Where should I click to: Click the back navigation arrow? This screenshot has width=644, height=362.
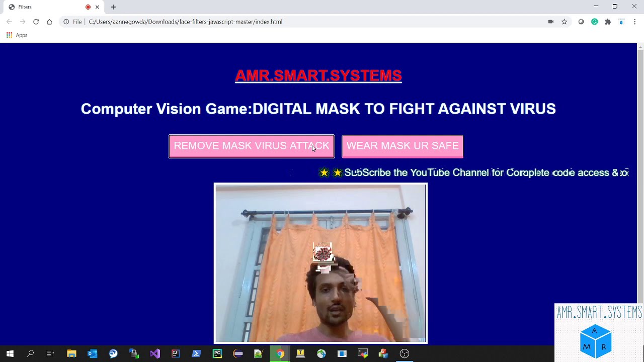pyautogui.click(x=9, y=22)
